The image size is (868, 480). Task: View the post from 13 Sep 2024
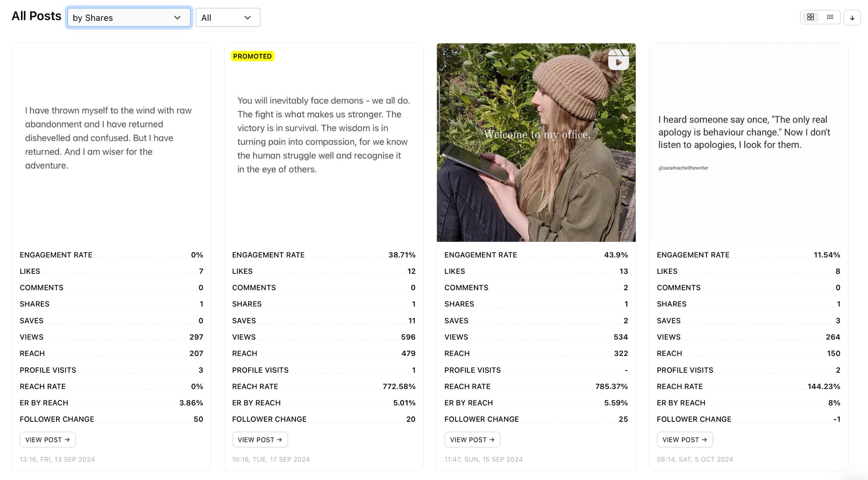pos(47,440)
